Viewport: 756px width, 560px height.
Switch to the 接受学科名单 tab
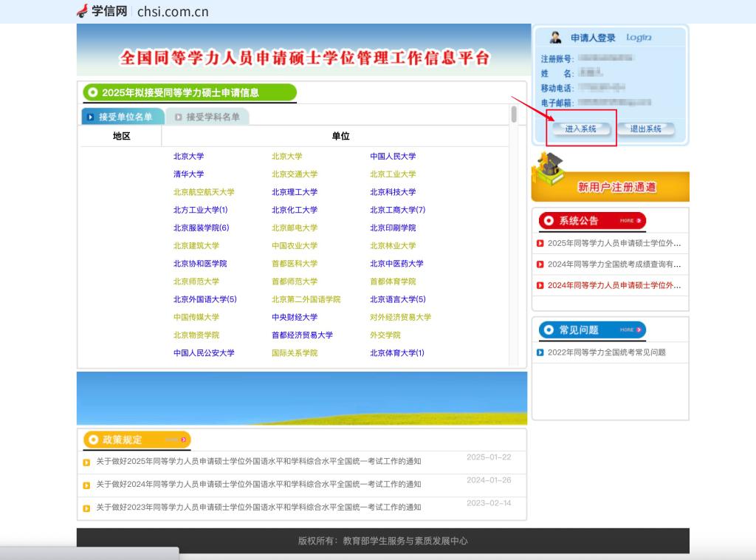207,117
